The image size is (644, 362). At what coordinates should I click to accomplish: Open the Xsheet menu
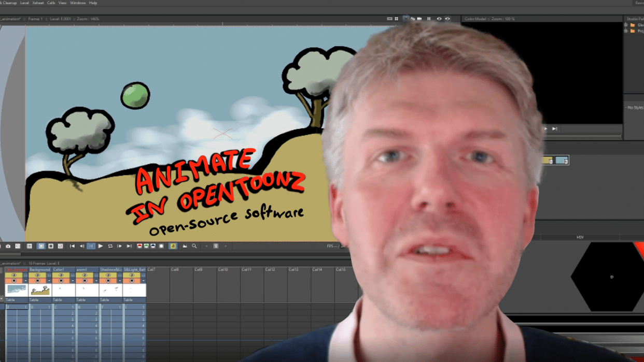(x=38, y=3)
